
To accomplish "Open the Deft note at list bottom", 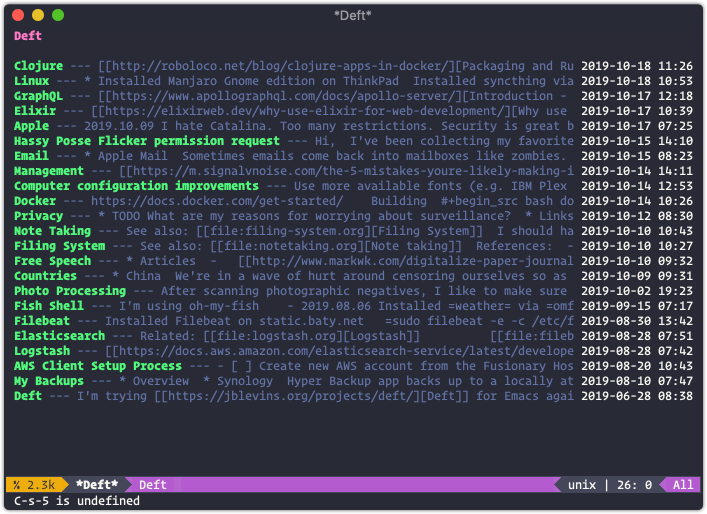I will point(28,396).
